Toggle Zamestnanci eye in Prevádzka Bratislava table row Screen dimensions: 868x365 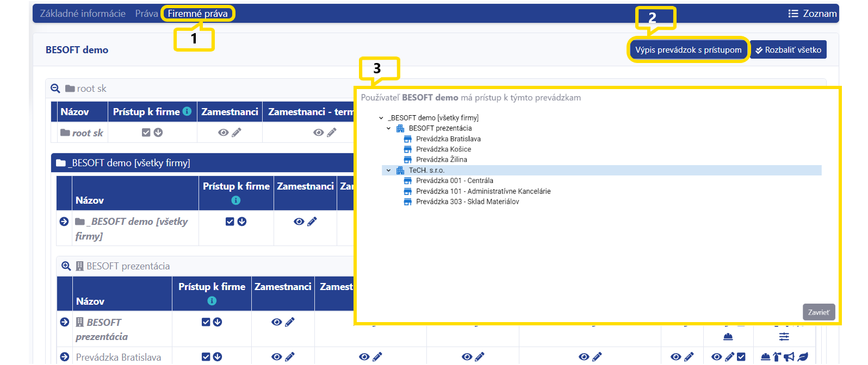276,356
